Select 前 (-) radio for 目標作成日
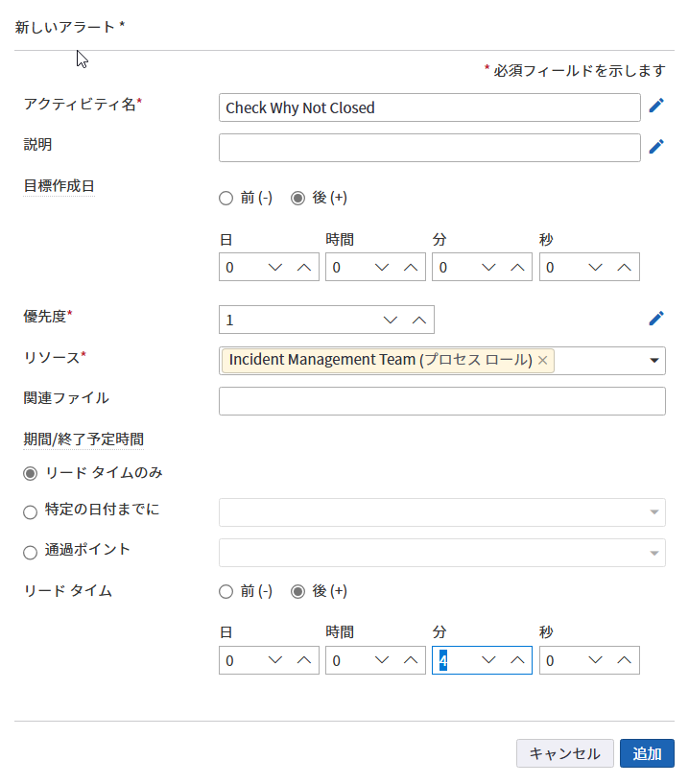The width and height of the screenshot is (689, 784). point(226,199)
